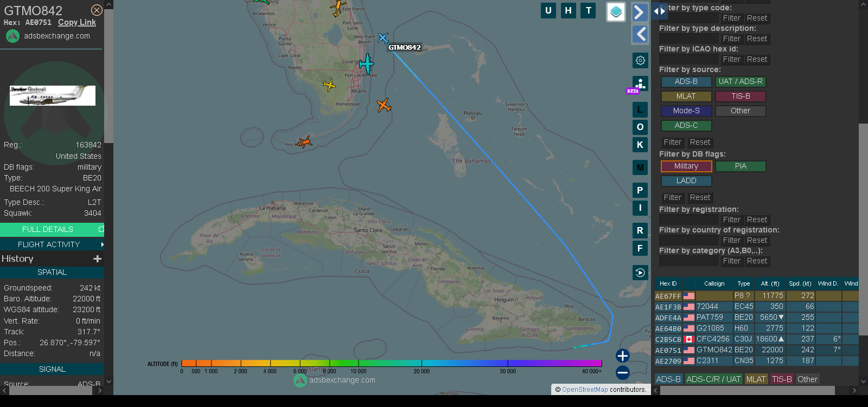The width and height of the screenshot is (868, 407).
Task: Toggle the Military DB flag filter
Action: [x=686, y=166]
